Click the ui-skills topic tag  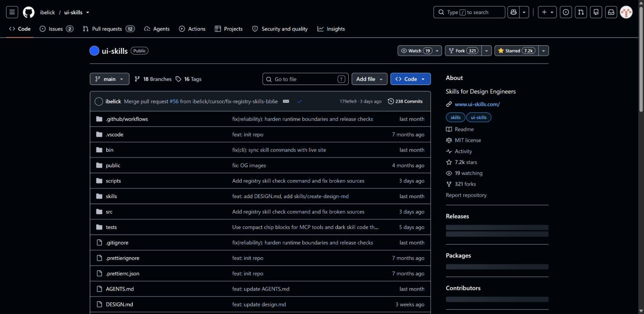click(x=479, y=117)
